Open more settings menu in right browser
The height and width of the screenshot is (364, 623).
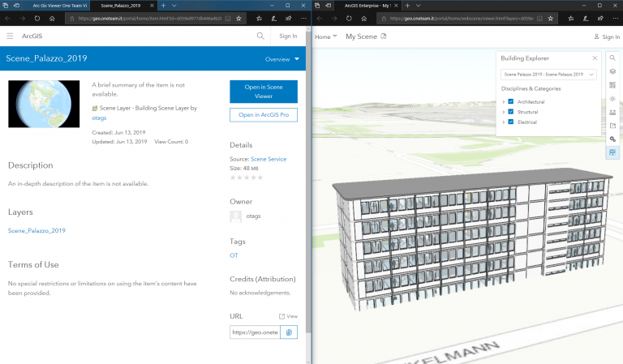(616, 19)
